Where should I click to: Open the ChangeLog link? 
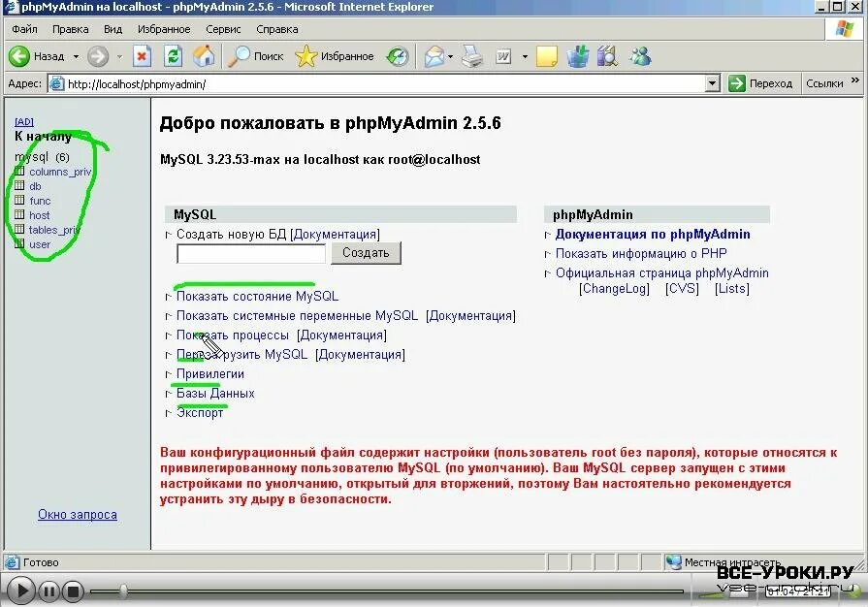614,289
